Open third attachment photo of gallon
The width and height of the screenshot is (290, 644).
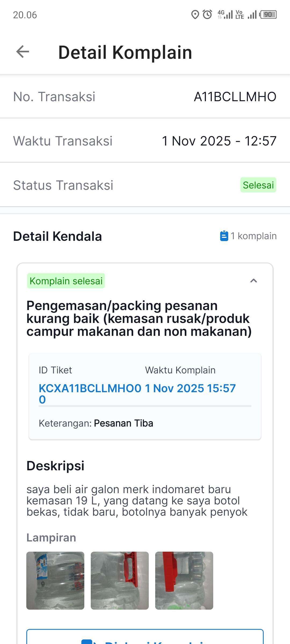[x=184, y=580]
